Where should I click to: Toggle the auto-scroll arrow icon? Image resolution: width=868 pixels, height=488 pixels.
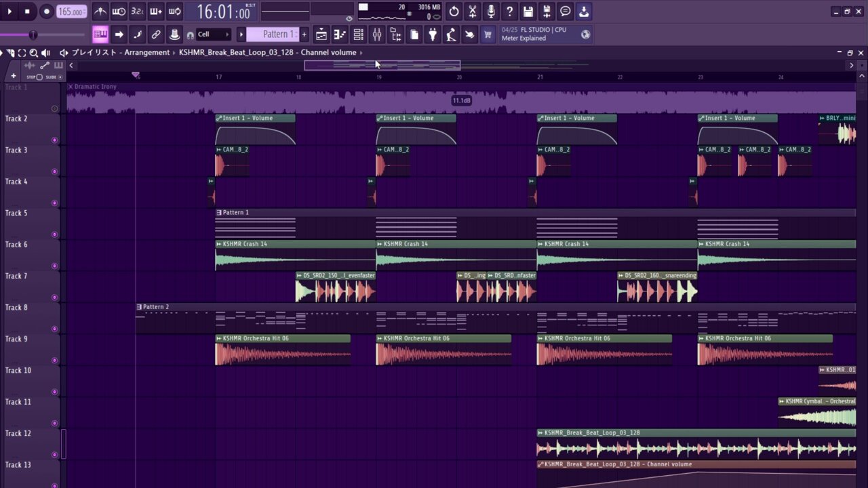pos(119,35)
